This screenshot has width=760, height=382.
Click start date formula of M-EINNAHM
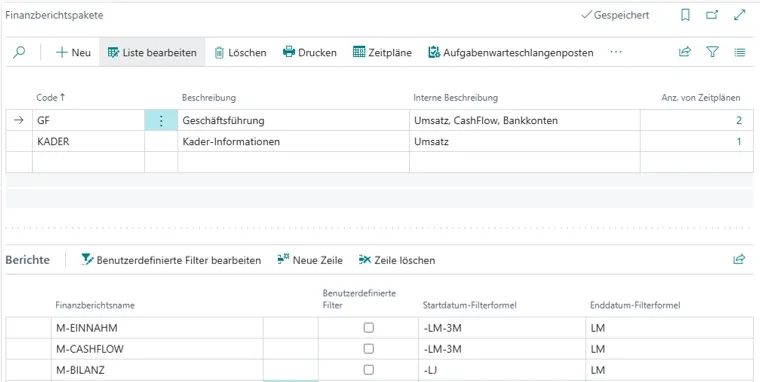501,328
